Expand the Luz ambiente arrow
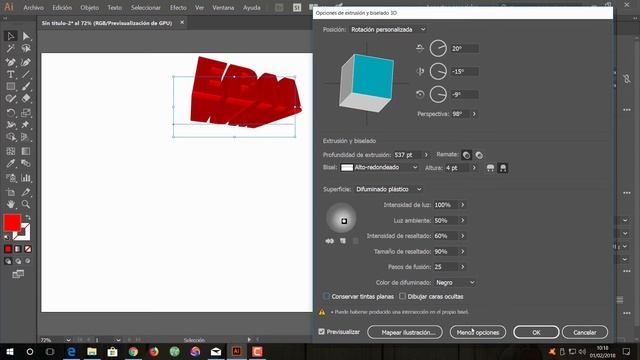The width and height of the screenshot is (640, 360). pyautogui.click(x=462, y=220)
